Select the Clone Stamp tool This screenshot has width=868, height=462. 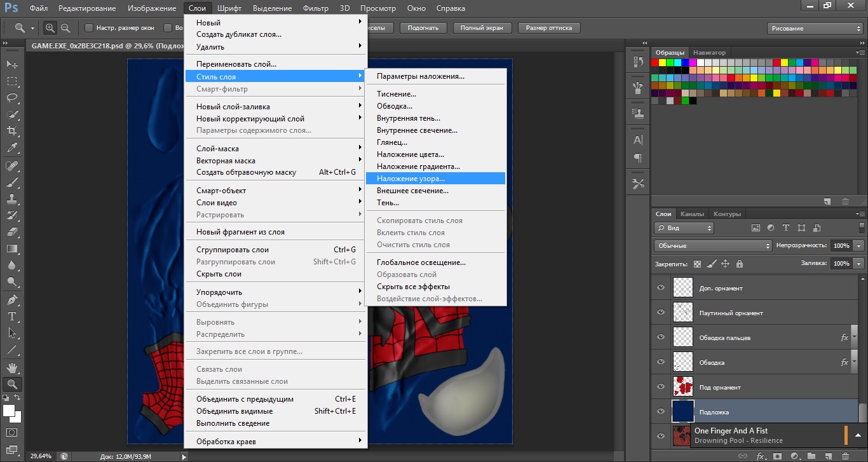click(12, 199)
